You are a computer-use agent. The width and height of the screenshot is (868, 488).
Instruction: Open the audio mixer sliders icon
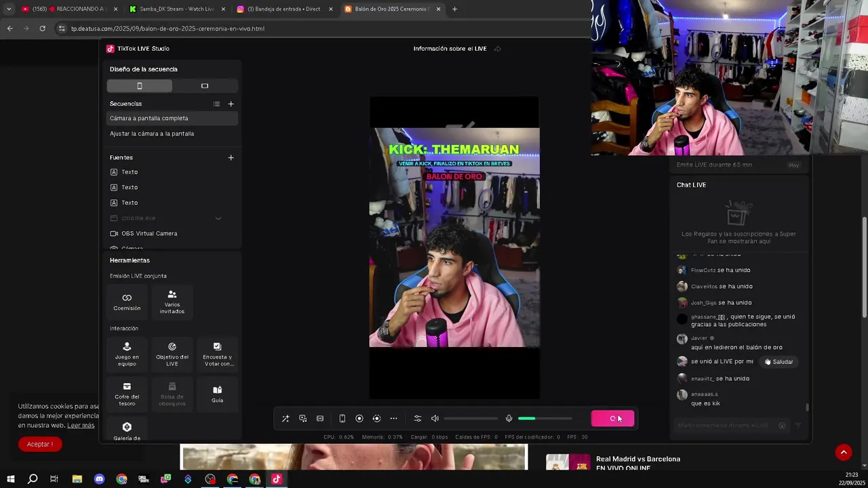click(x=418, y=419)
